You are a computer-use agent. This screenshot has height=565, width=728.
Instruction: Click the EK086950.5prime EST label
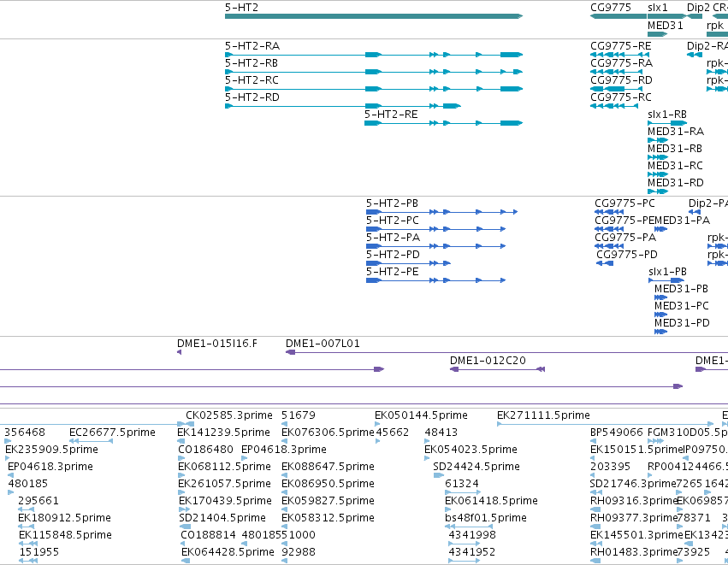(328, 485)
